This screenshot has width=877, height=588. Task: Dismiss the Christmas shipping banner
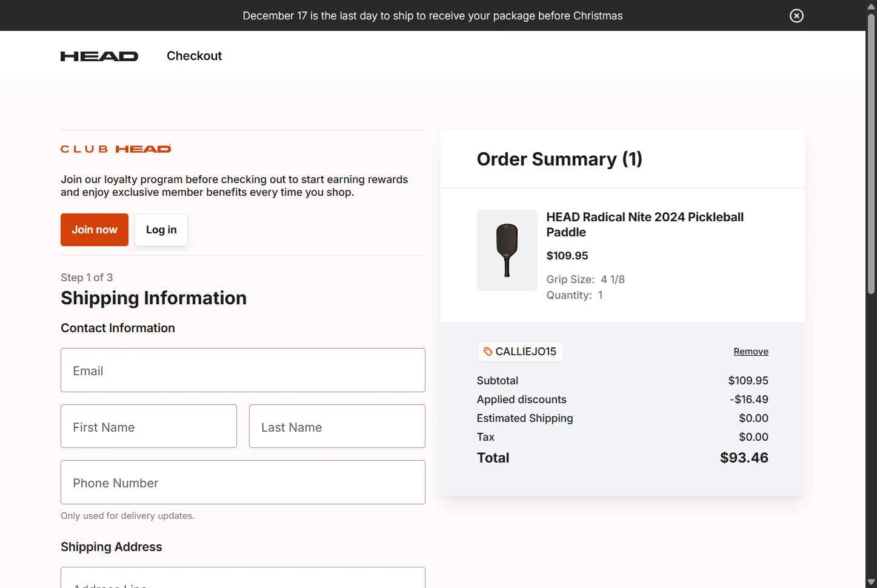point(796,16)
